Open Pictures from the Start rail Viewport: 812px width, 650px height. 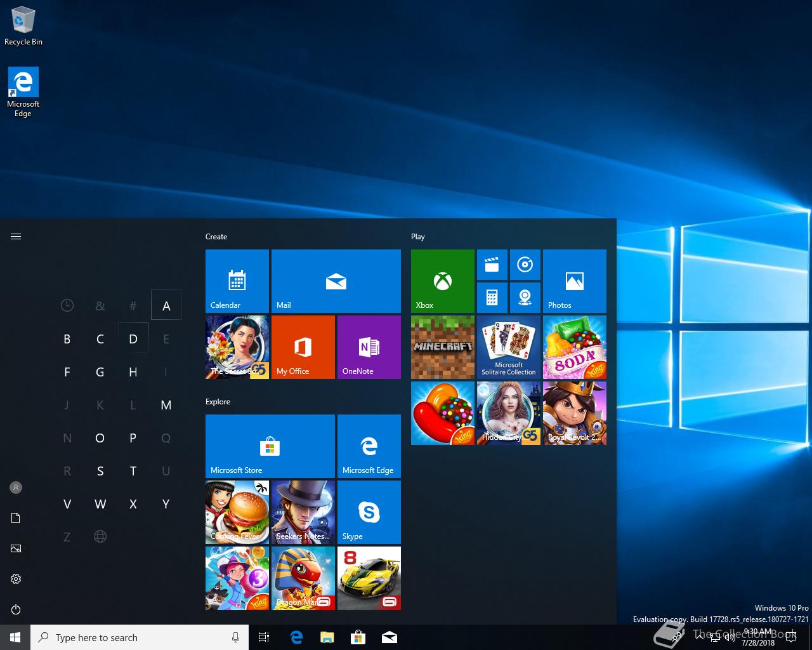[16, 548]
